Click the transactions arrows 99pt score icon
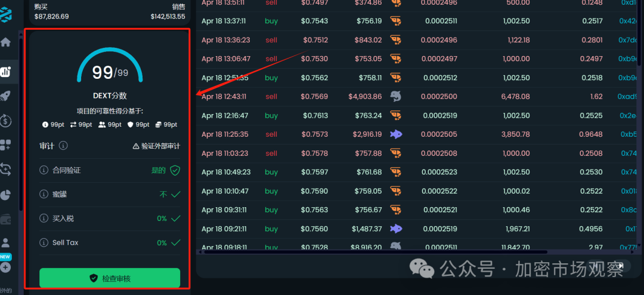The width and height of the screenshot is (644, 295). (73, 125)
